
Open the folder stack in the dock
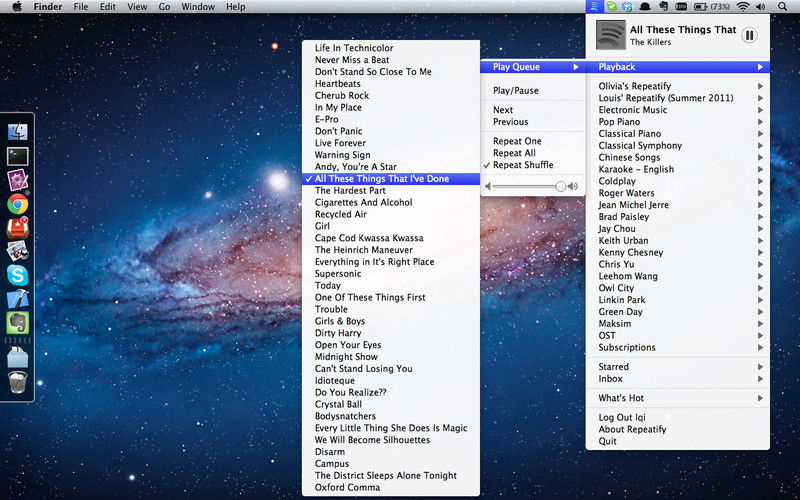pos(17,357)
